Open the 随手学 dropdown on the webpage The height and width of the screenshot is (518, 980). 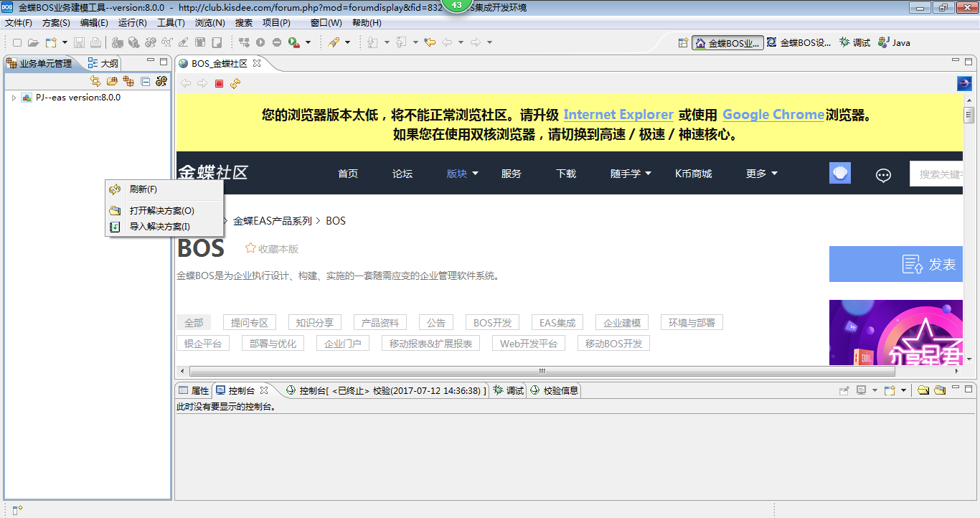[631, 173]
